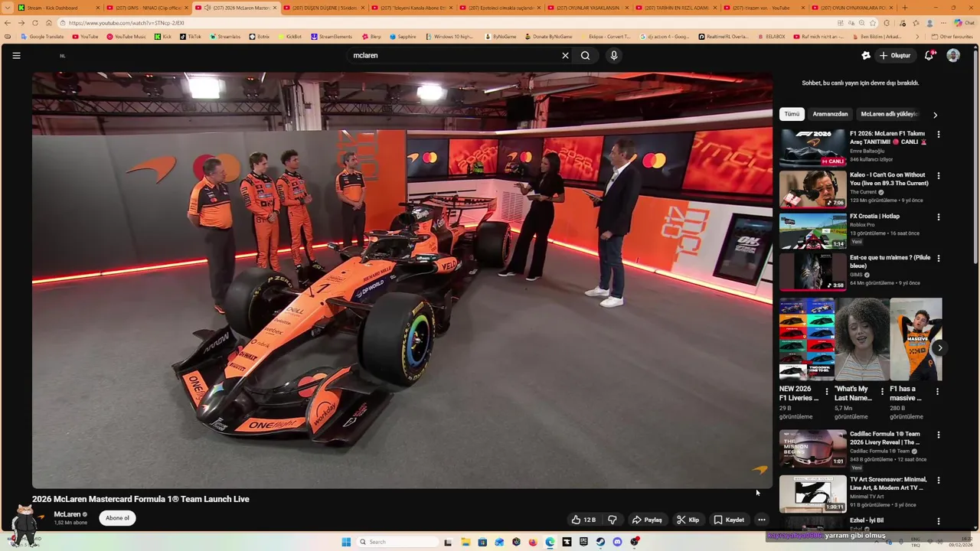Open TV Art Screensaver video title
This screenshot has height=551, width=980.
[888, 483]
